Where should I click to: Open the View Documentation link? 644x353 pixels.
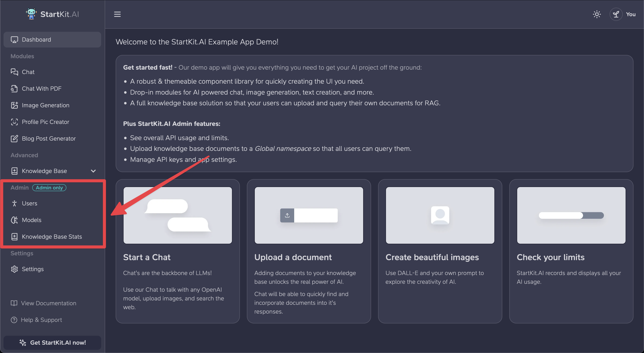(48, 303)
